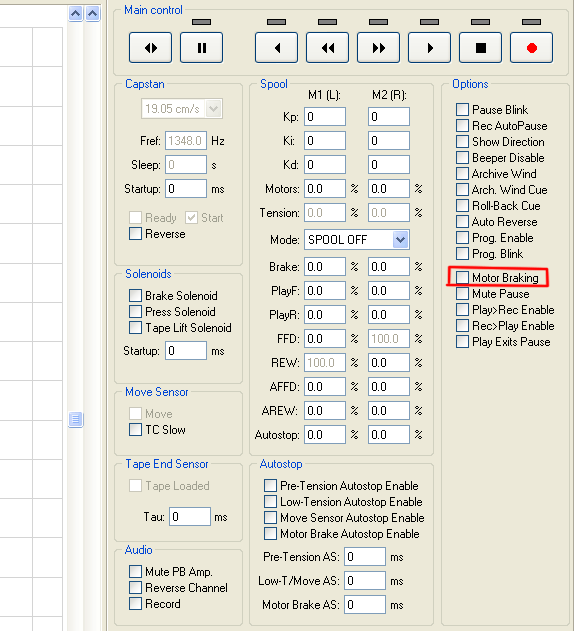
Task: Click the REW percent field for M2
Action: [389, 363]
